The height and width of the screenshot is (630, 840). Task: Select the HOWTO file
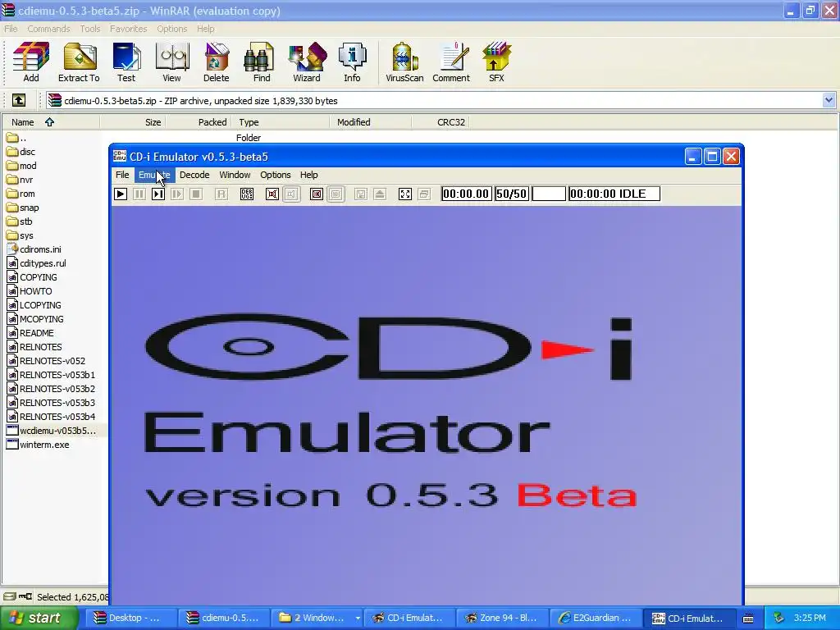30,291
